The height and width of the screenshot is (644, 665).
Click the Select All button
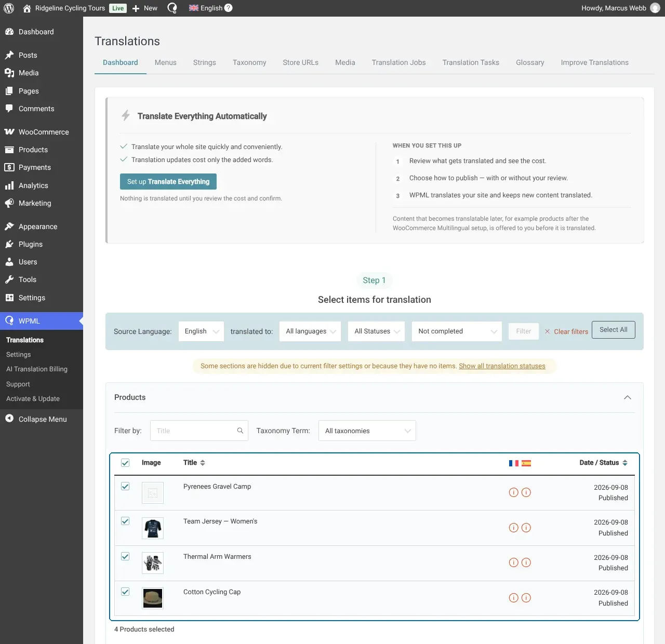click(614, 330)
